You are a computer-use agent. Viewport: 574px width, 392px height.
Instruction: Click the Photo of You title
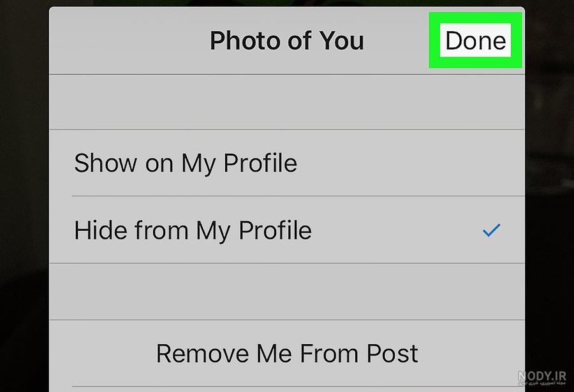286,40
